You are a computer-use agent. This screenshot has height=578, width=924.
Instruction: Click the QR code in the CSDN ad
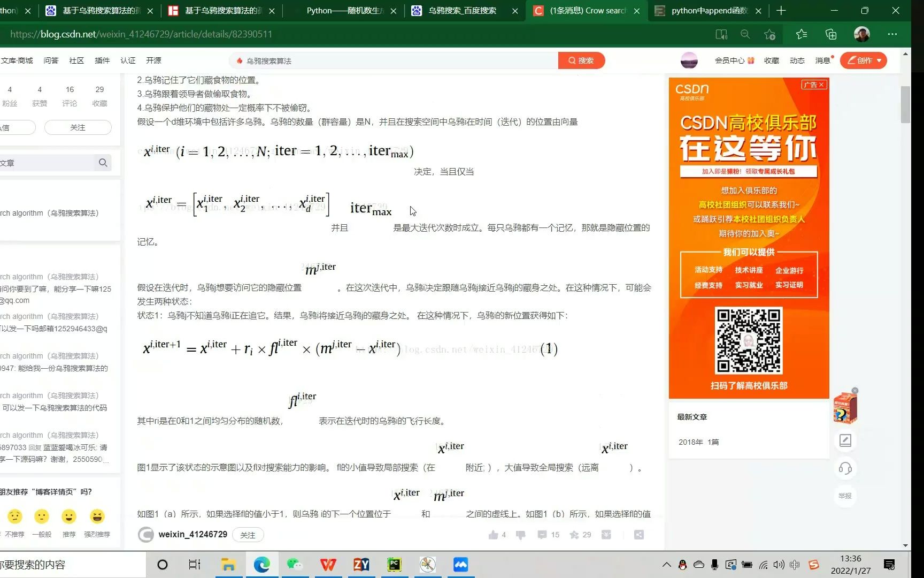click(x=749, y=340)
